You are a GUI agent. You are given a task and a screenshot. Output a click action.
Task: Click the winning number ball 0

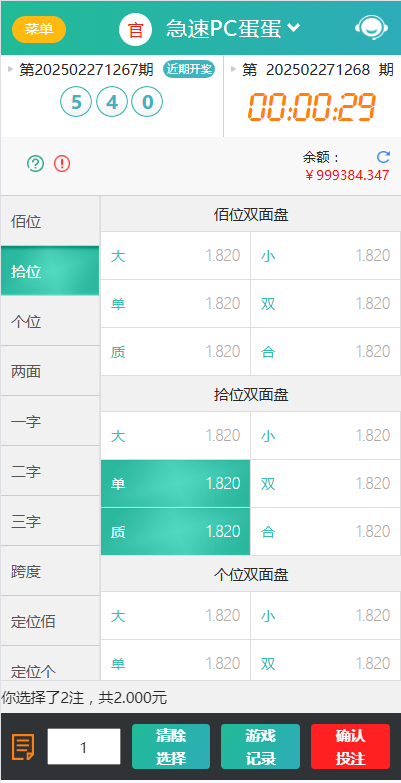click(x=147, y=102)
